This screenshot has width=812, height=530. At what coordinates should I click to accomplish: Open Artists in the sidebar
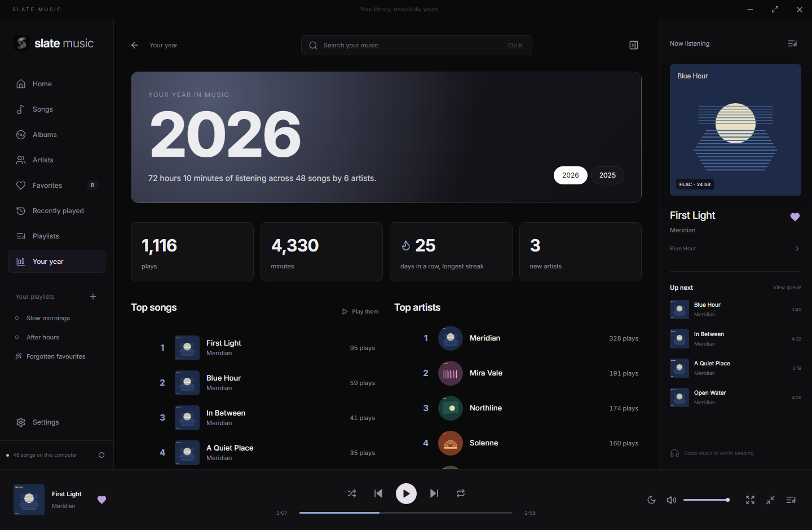click(56, 160)
